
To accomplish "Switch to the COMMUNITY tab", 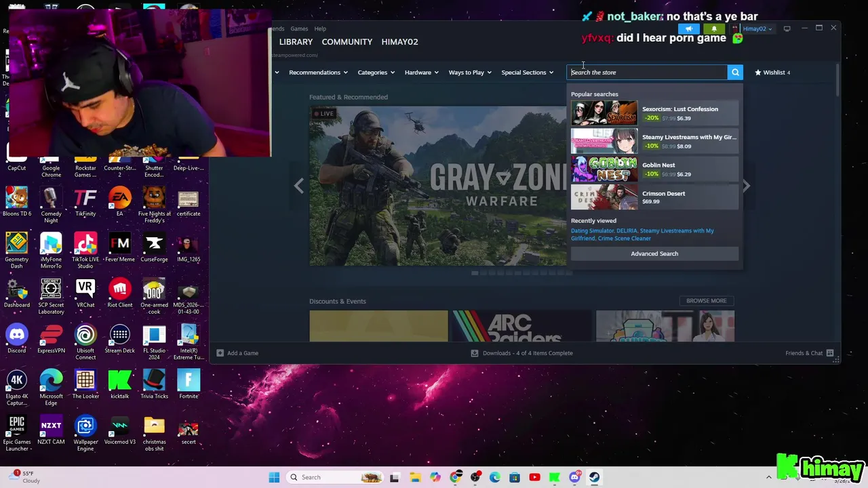I will pos(347,42).
